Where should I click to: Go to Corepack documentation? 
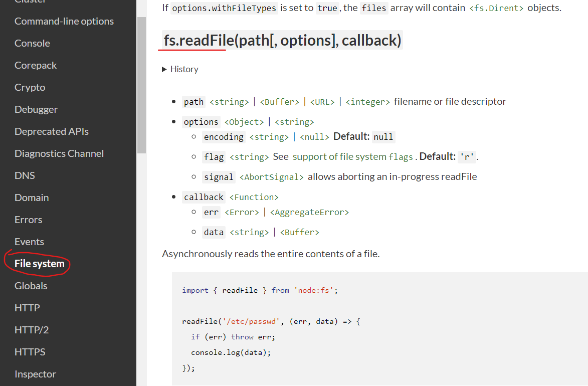click(x=36, y=66)
